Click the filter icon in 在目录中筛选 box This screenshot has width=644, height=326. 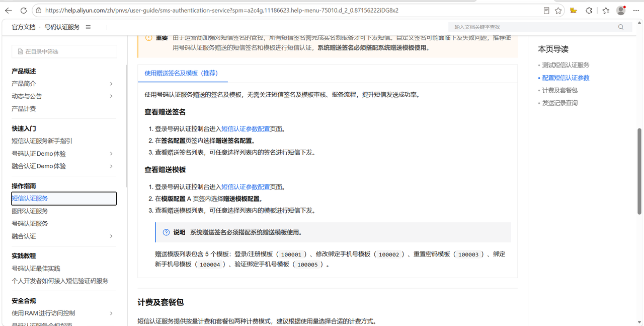click(21, 51)
